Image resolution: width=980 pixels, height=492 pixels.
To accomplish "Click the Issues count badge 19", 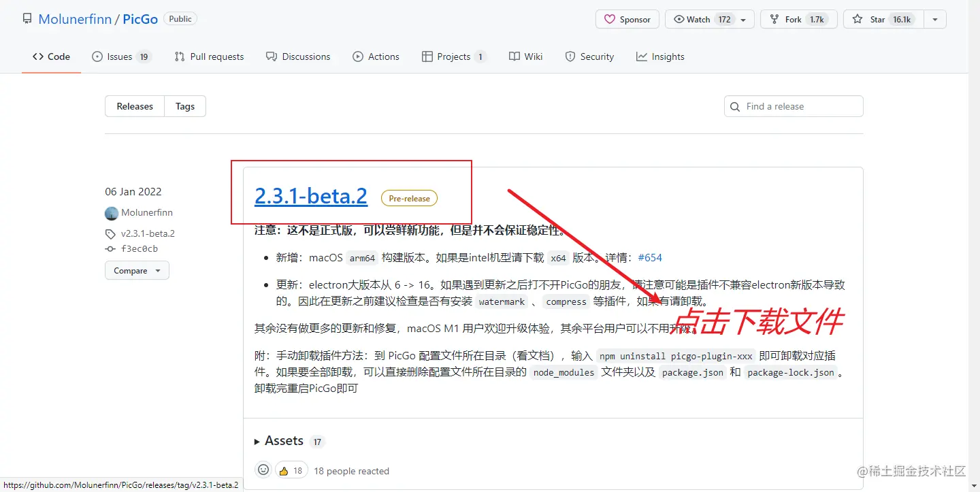I will pos(144,57).
